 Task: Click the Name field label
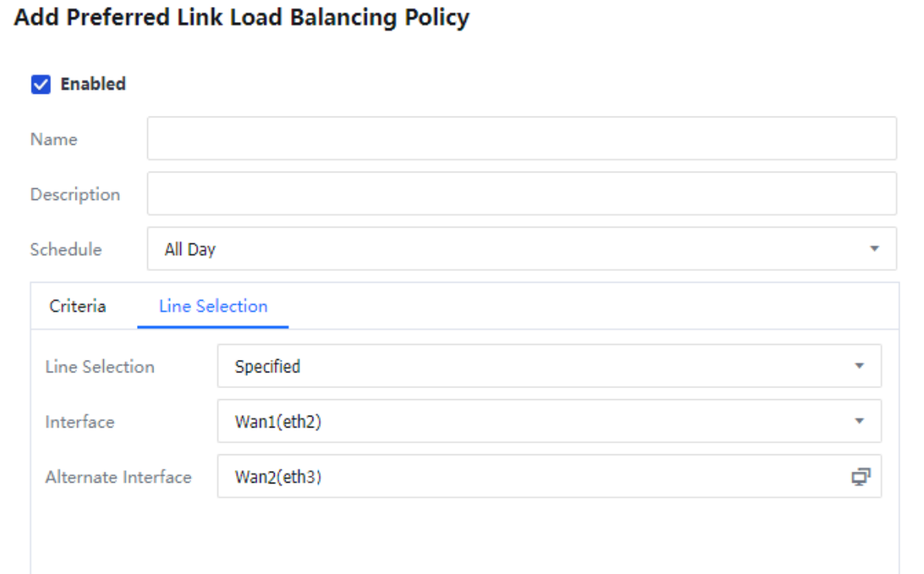tap(54, 139)
